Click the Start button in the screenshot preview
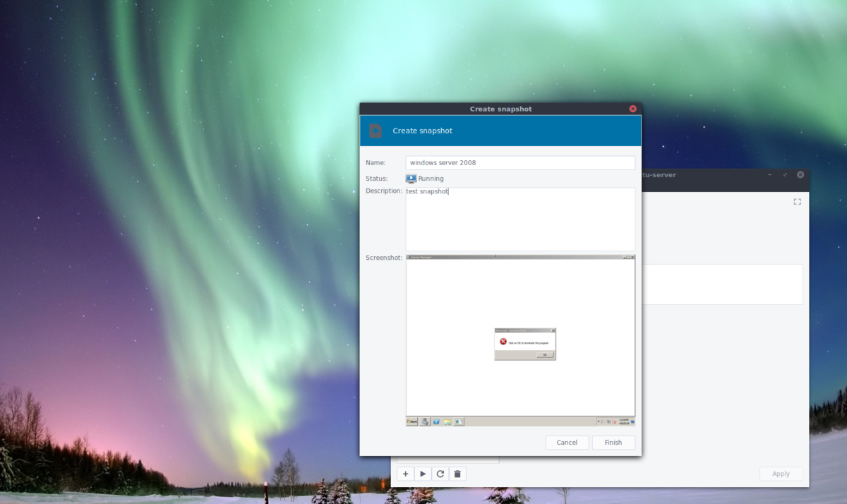This screenshot has width=847, height=504. (412, 421)
